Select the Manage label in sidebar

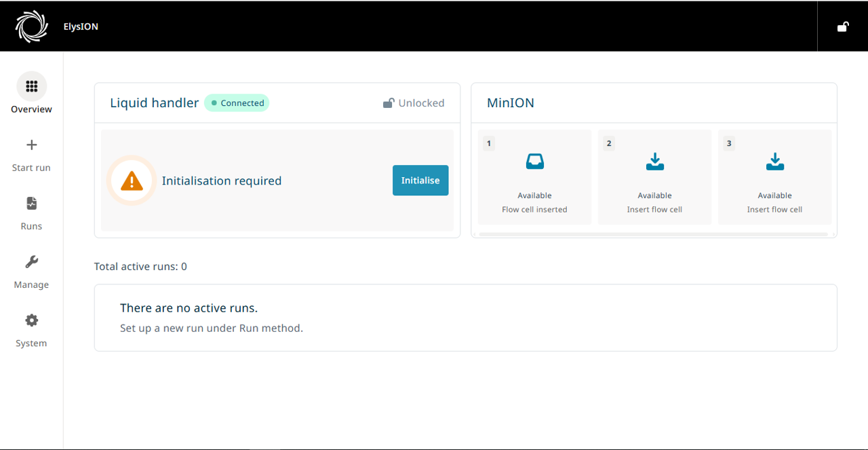[31, 285]
